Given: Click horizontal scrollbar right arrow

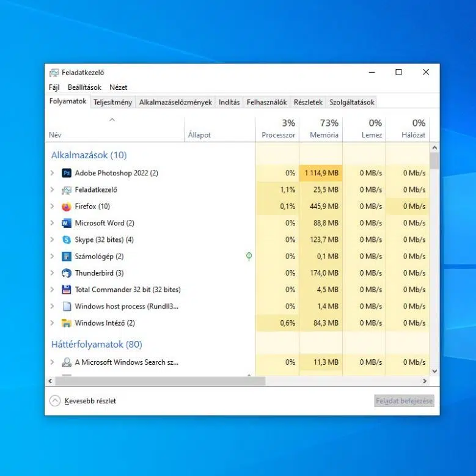Looking at the screenshot, I should point(425,381).
